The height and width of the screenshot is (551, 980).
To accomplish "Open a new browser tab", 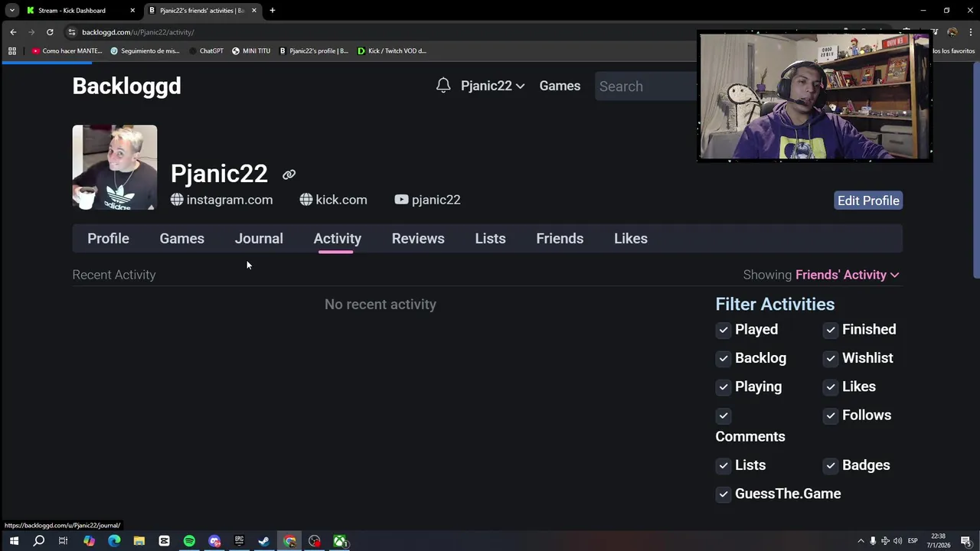I will [x=272, y=11].
